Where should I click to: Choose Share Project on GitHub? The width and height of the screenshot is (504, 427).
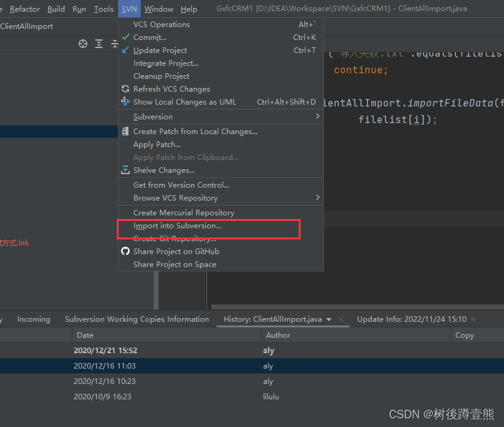(x=221, y=251)
